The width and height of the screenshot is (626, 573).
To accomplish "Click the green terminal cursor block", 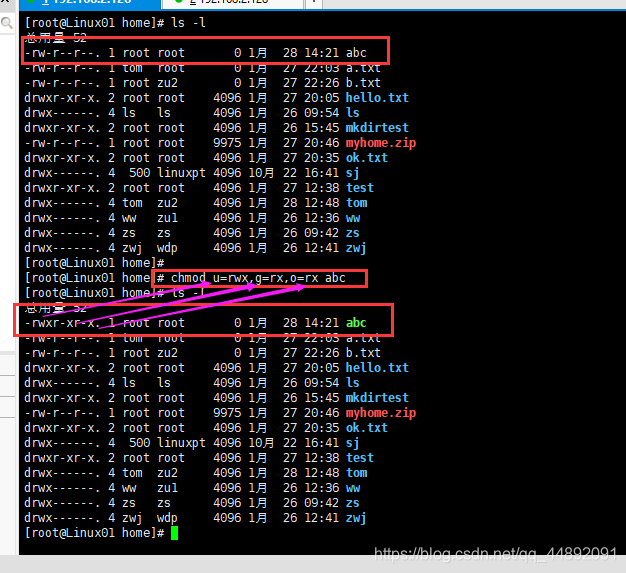I will [174, 533].
